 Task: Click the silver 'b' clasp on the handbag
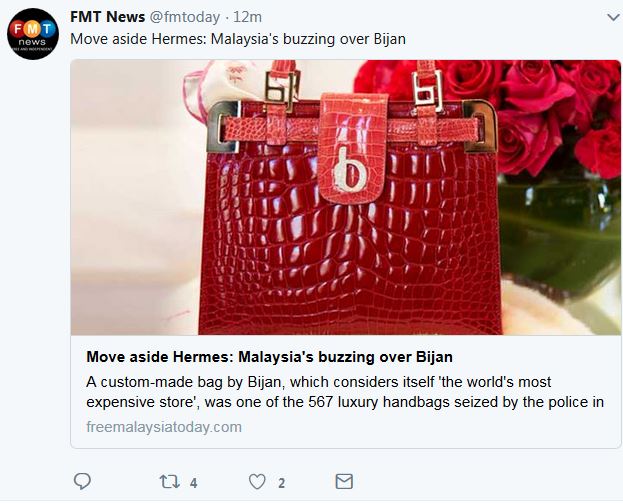click(x=348, y=170)
